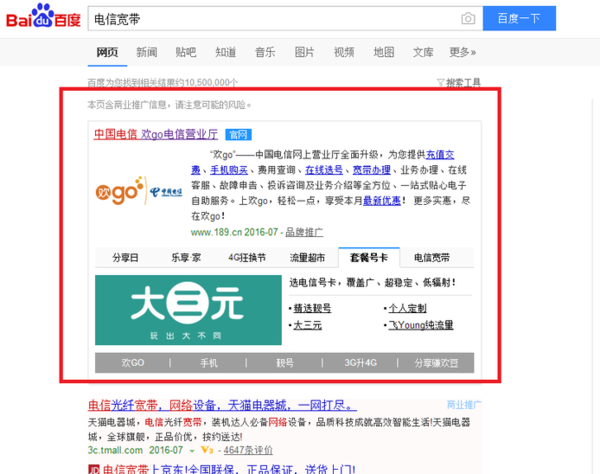Click the 充值交费 link

(440, 155)
